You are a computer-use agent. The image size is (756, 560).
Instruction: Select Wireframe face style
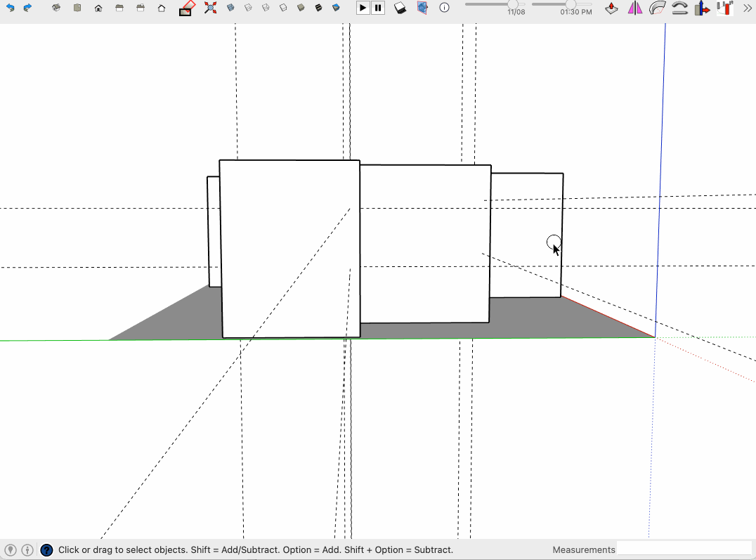(266, 8)
